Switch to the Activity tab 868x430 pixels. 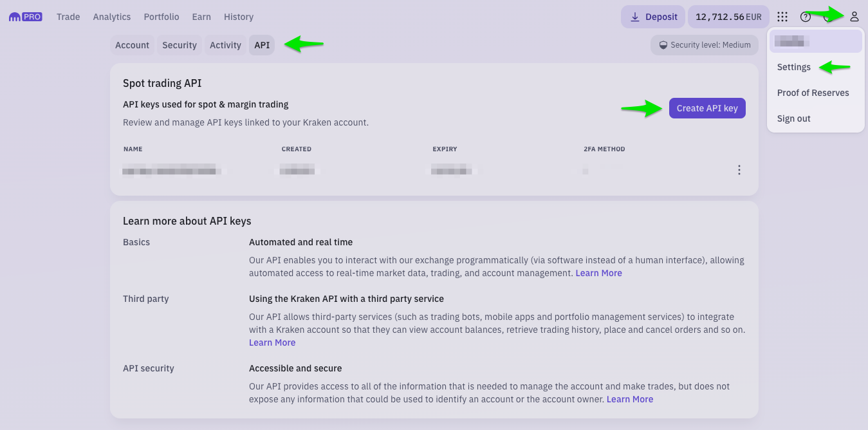coord(225,45)
